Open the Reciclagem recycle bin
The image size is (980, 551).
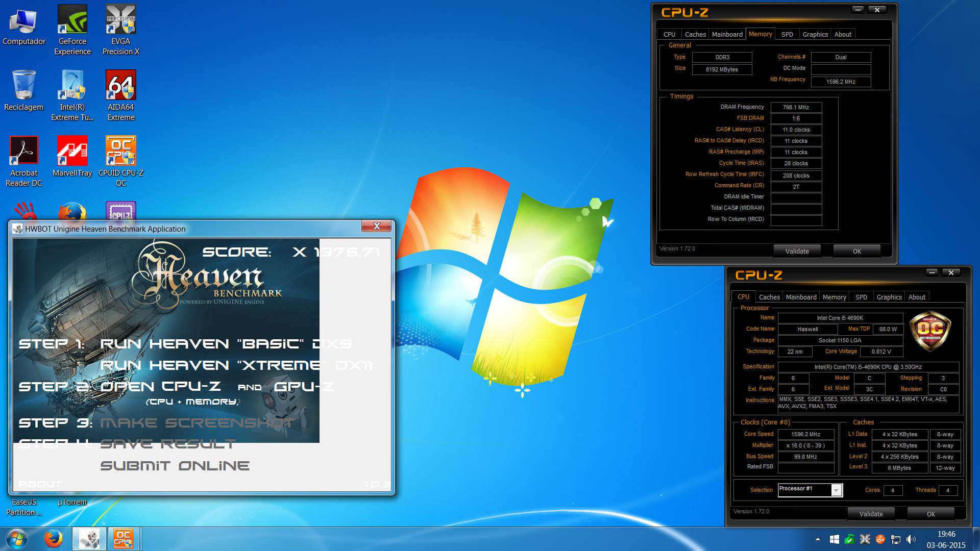point(23,91)
